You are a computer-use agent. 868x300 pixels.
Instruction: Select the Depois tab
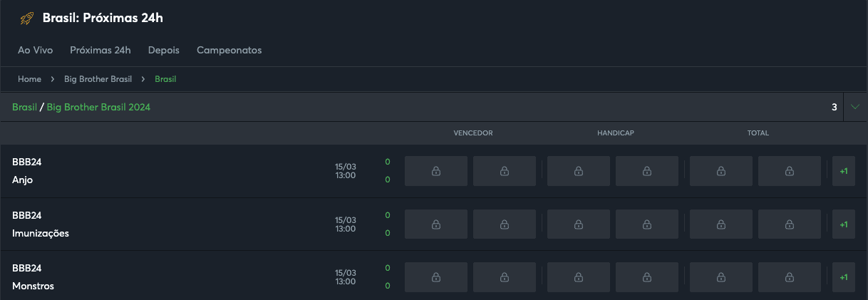[x=164, y=51]
